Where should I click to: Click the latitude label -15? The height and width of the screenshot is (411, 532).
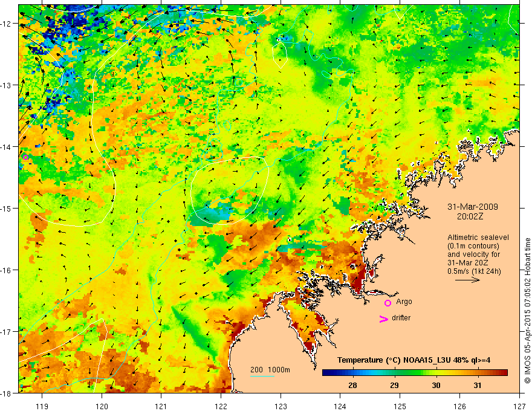[7, 208]
